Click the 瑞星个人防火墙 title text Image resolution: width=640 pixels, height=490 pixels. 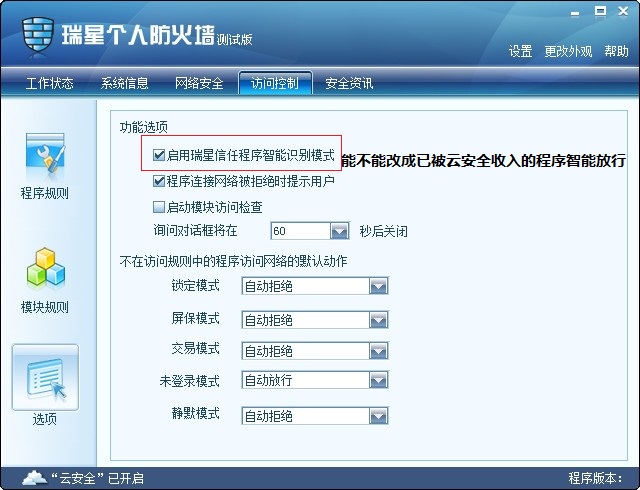point(138,35)
